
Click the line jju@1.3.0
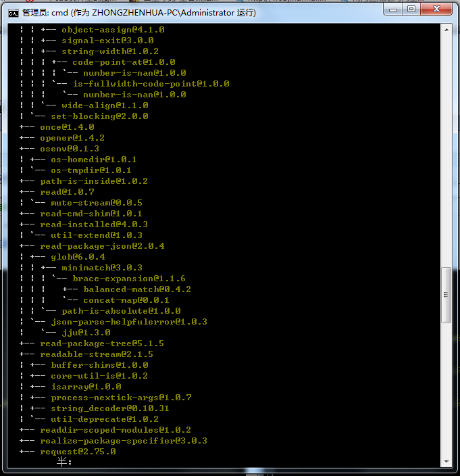(86, 333)
